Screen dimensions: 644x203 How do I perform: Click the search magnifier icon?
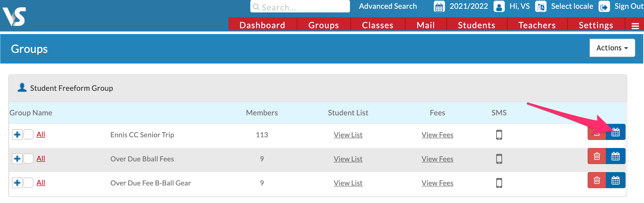256,7
